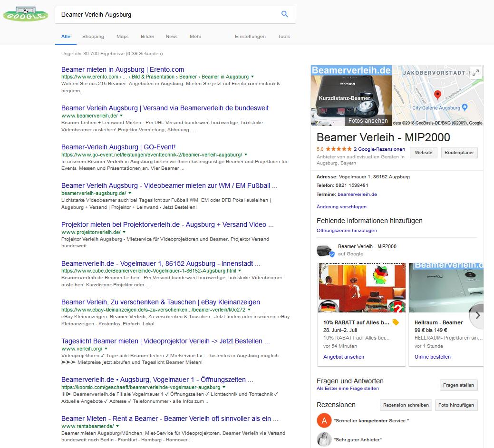Open Einstellungen menu
494x448 pixels.
[250, 37]
